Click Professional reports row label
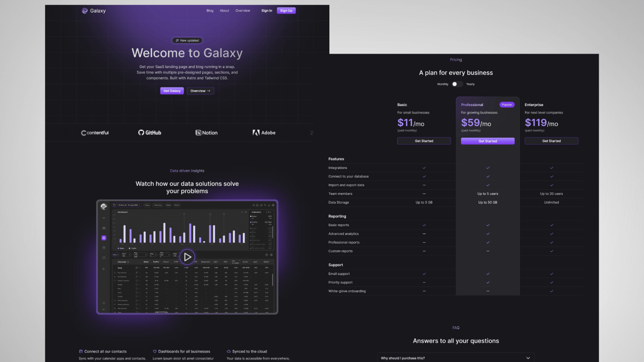Screen dimensions: 644x362 click(x=344, y=243)
